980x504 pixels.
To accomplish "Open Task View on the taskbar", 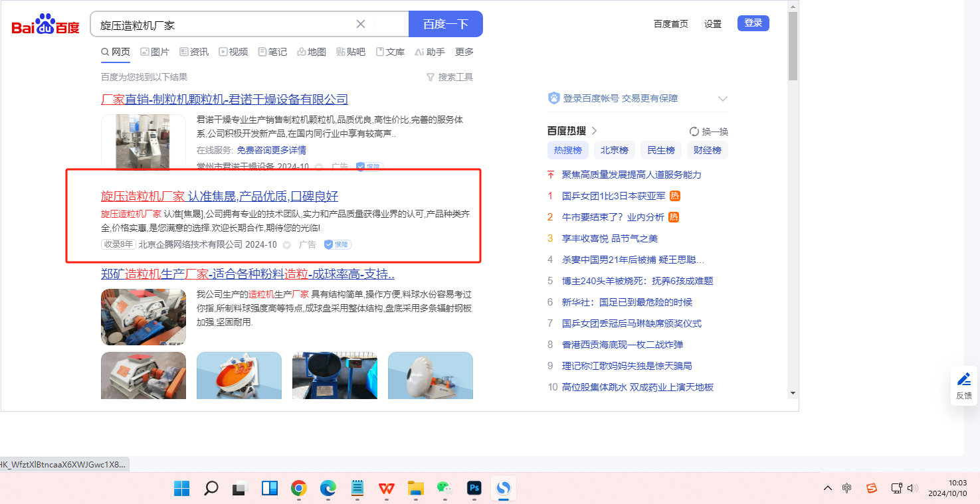I will pyautogui.click(x=240, y=489).
